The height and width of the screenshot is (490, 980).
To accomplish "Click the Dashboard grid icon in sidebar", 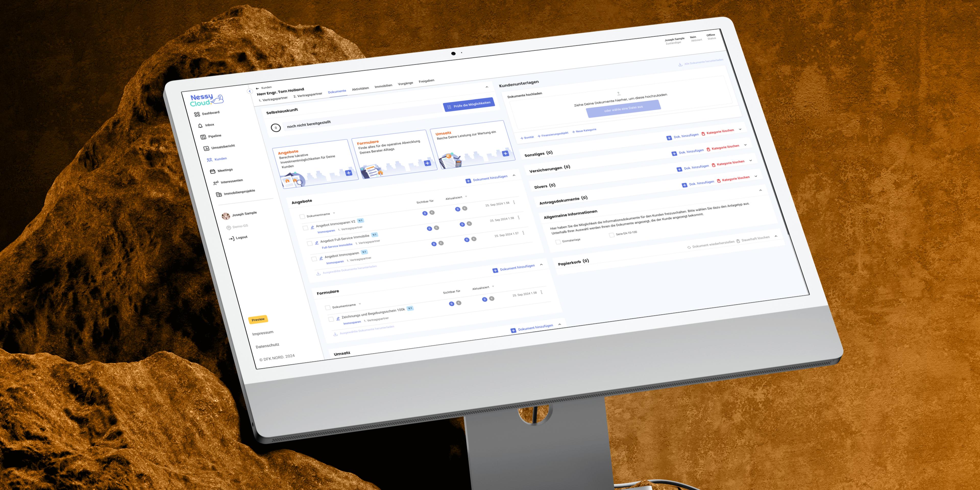I will pos(197,114).
